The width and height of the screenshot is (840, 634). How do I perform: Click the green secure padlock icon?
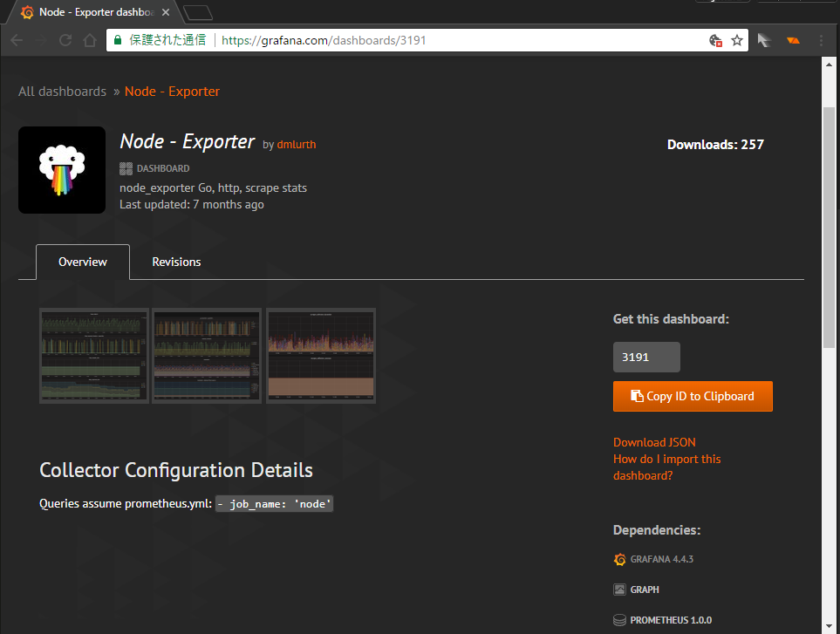click(118, 40)
